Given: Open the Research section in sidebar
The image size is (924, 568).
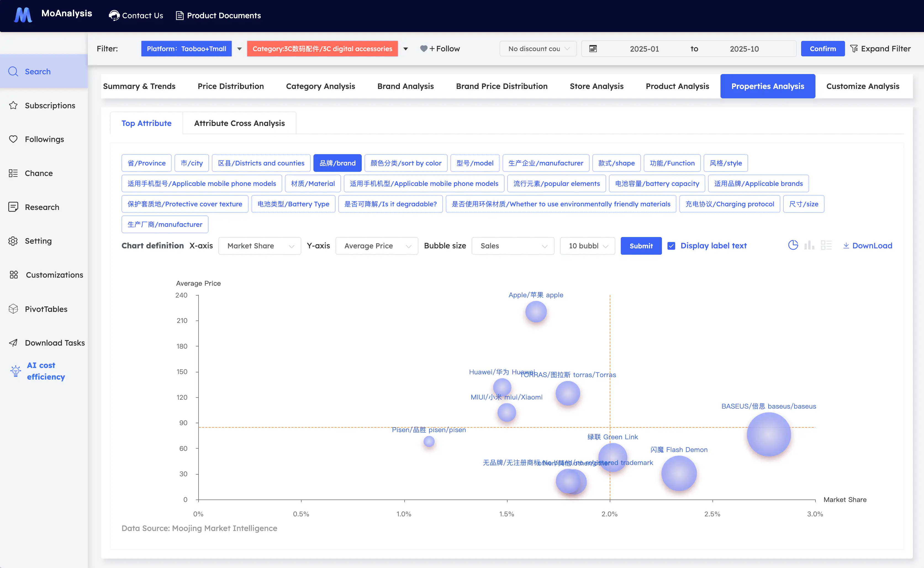Looking at the screenshot, I should click(x=42, y=207).
